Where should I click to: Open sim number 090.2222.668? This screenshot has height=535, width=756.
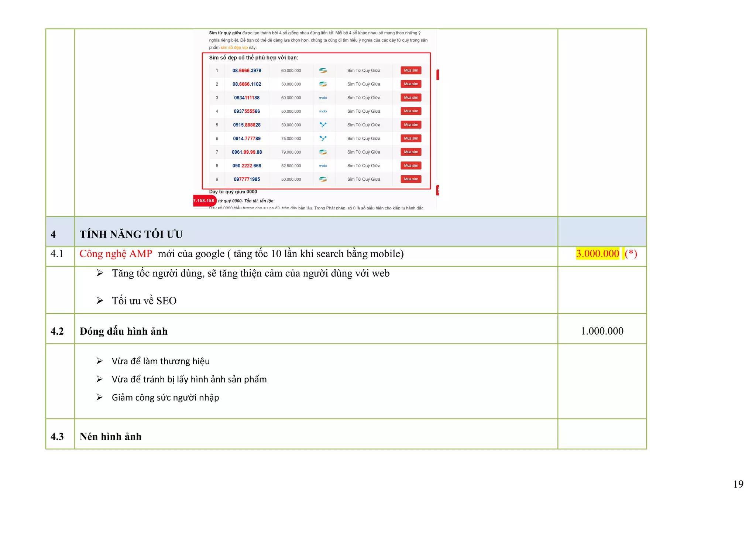pos(247,166)
